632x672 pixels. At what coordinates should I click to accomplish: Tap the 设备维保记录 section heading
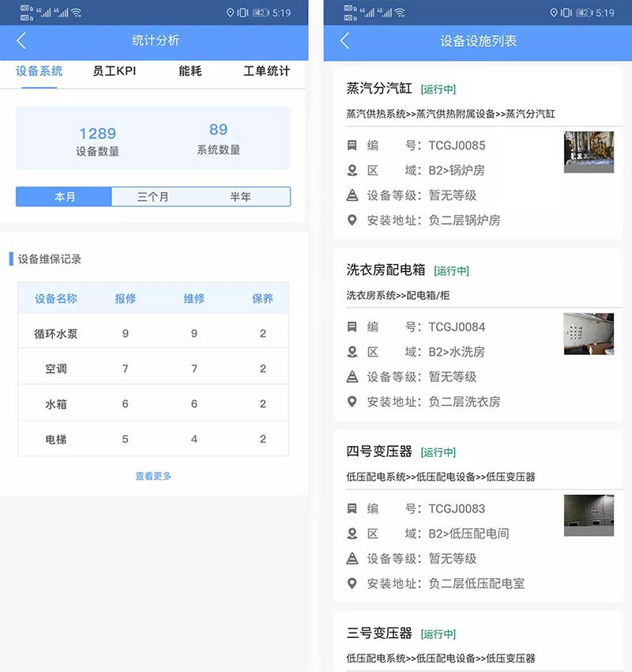tap(49, 259)
